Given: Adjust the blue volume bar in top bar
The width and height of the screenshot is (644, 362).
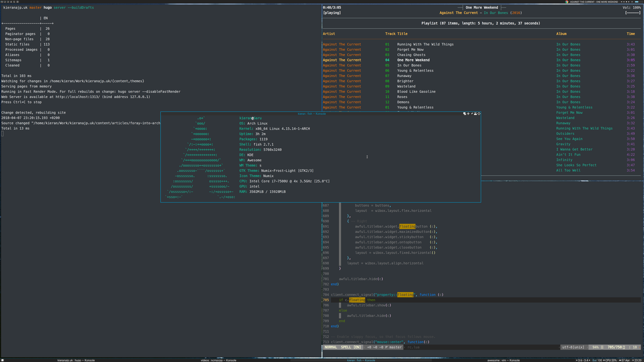Looking at the screenshot, I should [637, 2].
